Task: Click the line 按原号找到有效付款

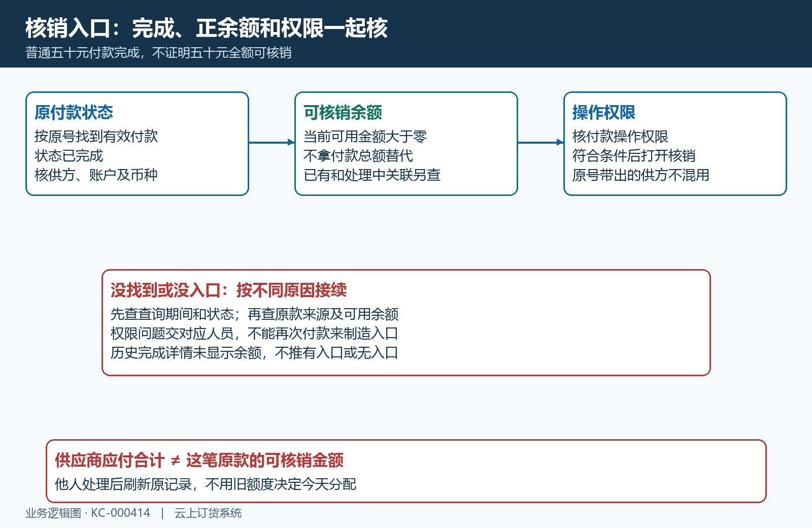Action: 96,136
